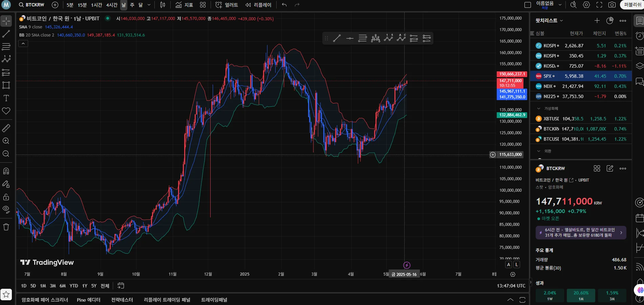Open chart settings hexagon gear icon

(x=586, y=5)
